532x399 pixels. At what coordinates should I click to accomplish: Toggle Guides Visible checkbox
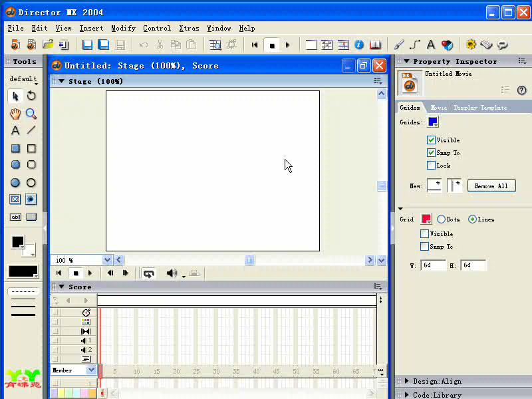[431, 140]
